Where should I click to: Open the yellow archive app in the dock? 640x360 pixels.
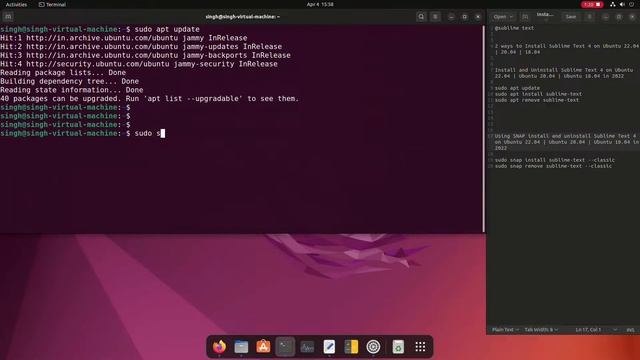351,347
